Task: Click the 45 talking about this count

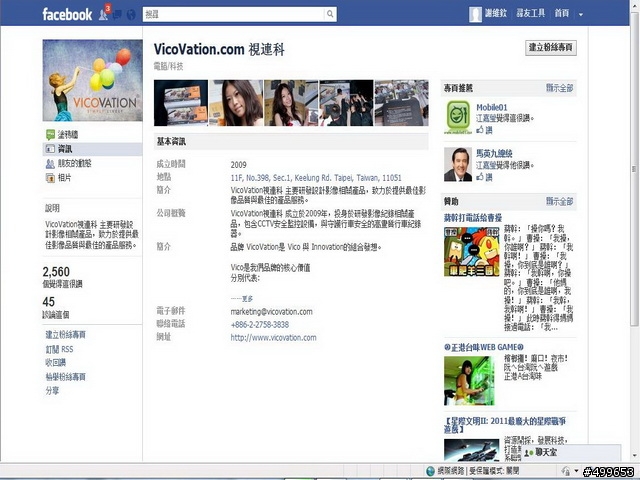Action: tap(49, 302)
